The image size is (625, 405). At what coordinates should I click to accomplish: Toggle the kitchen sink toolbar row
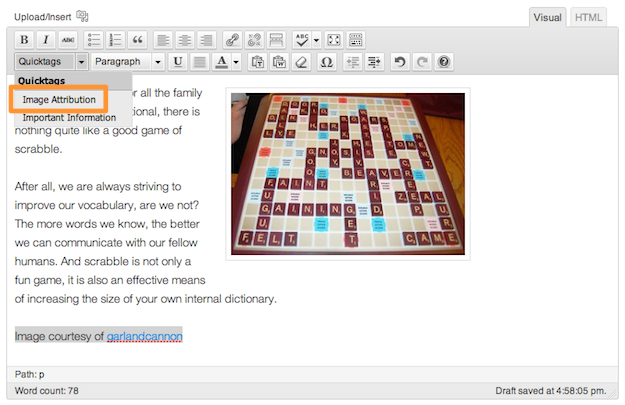(x=356, y=40)
